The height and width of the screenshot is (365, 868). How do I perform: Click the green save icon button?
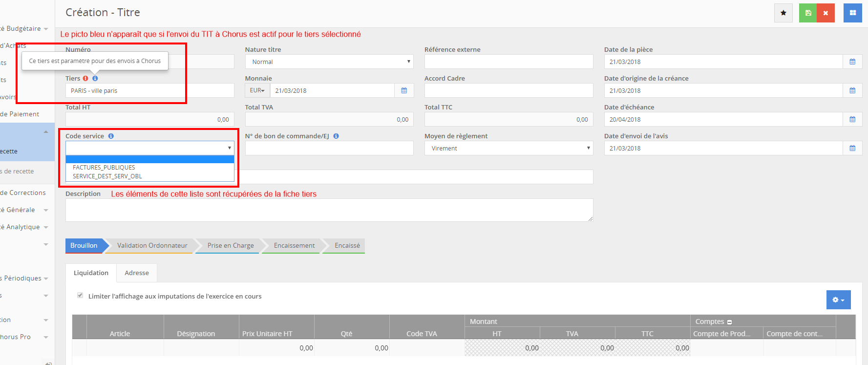[x=808, y=13]
